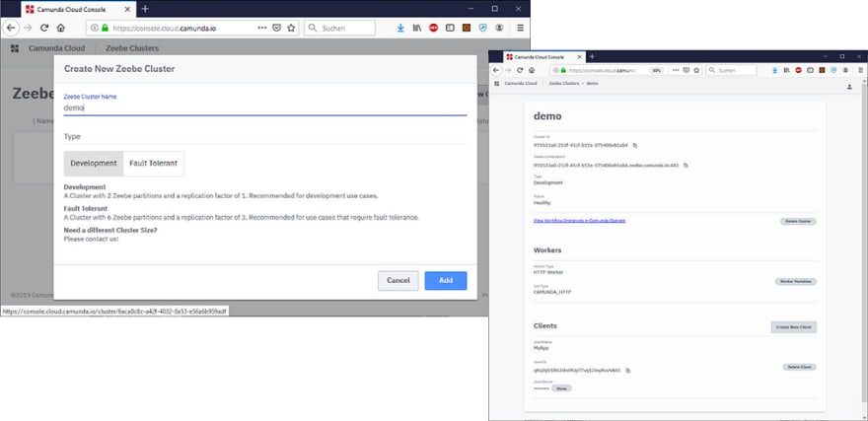The image size is (868, 421).
Task: Select the Development cluster type
Action: tap(94, 164)
